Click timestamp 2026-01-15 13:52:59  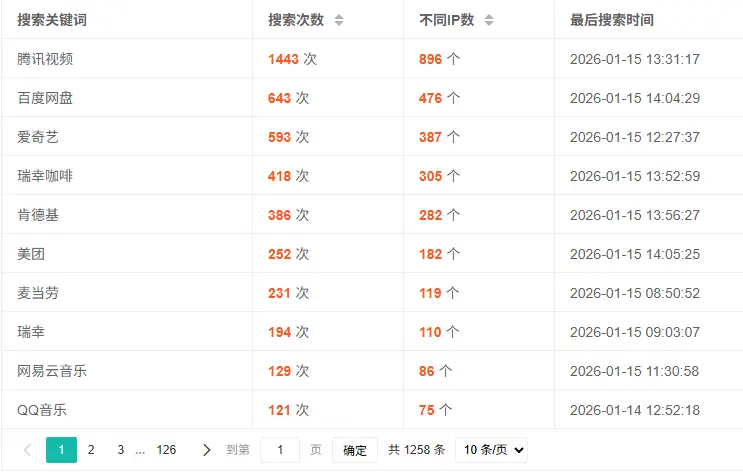[x=635, y=176]
